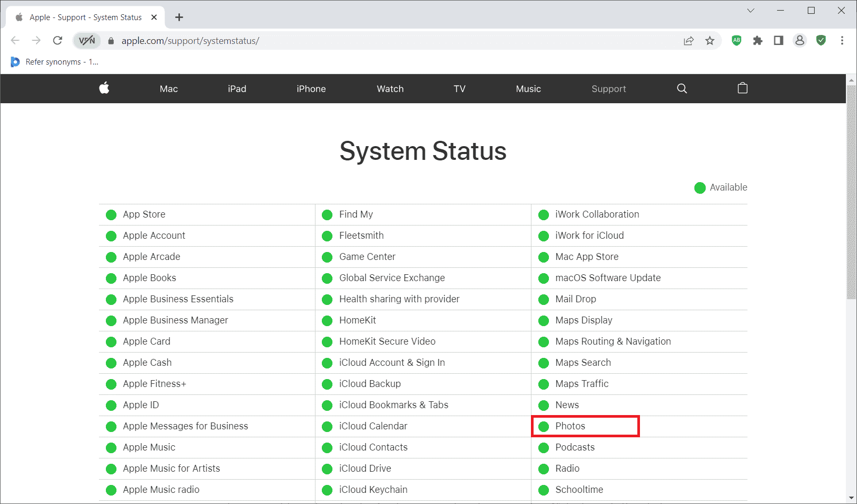Image resolution: width=857 pixels, height=504 pixels.
Task: Select the Apple Music for Artists entry
Action: pyautogui.click(x=172, y=469)
